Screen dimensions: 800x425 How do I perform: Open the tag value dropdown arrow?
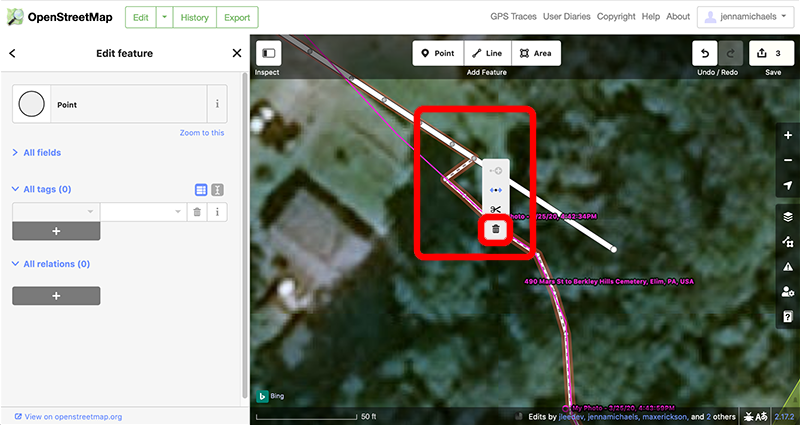(178, 212)
